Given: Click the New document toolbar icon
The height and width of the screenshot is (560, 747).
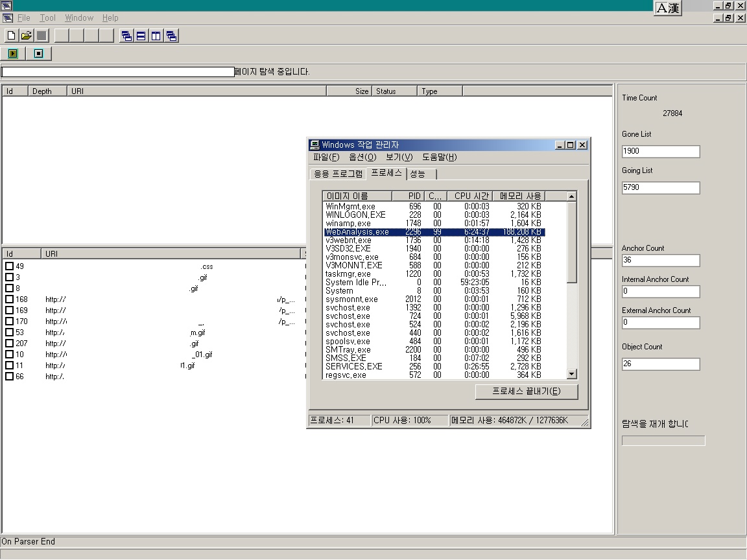Looking at the screenshot, I should pyautogui.click(x=11, y=36).
